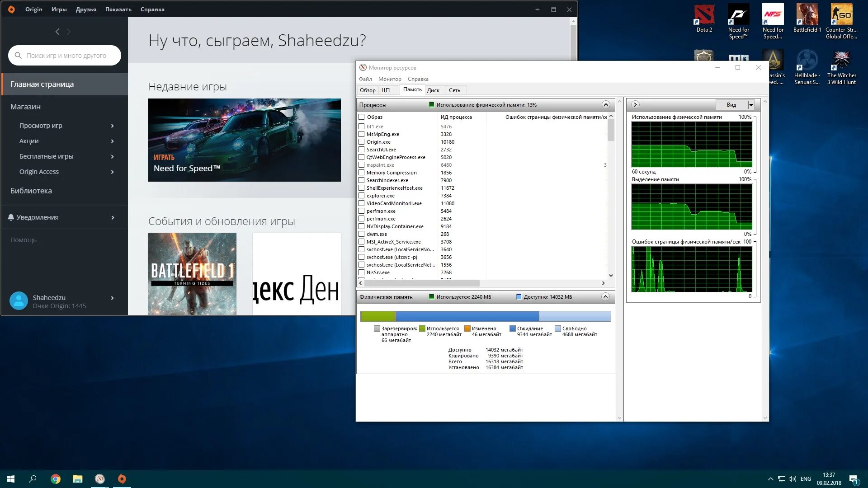Click the Помощь link in Origin

[x=24, y=240]
